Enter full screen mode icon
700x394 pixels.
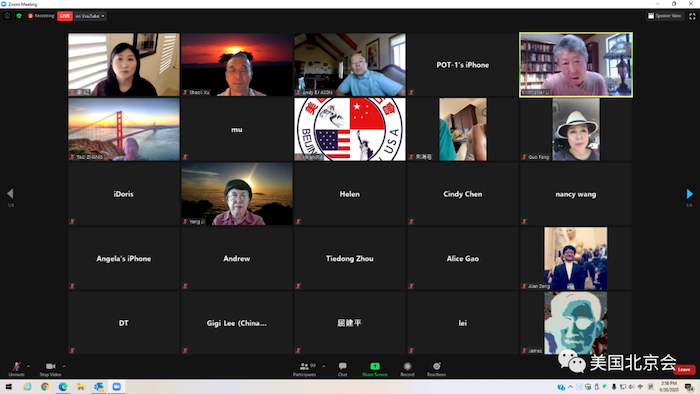pos(692,16)
